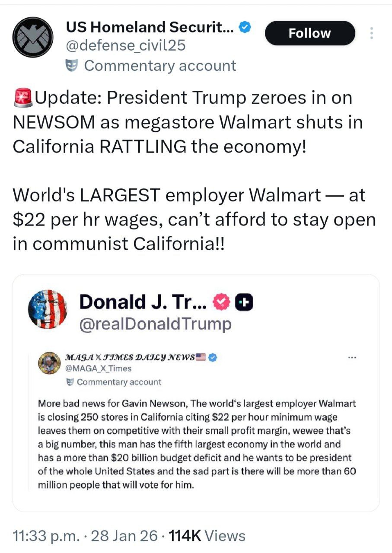Click the black plus badge beside Donald J. Tr...
The image size is (392, 553).
(x=244, y=304)
